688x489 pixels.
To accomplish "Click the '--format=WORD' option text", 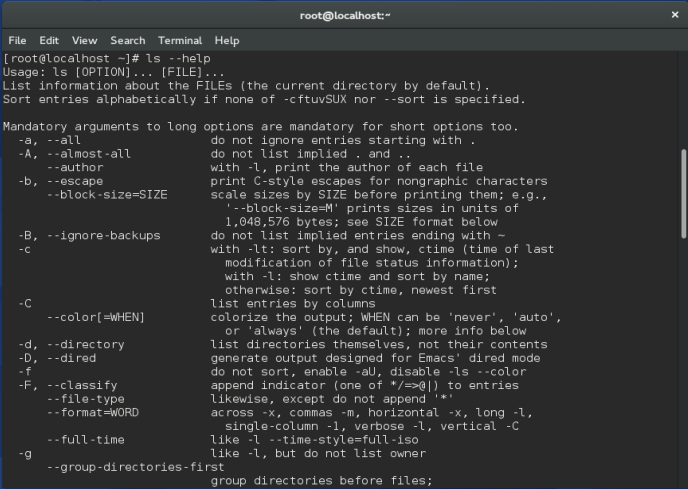I will click(93, 412).
